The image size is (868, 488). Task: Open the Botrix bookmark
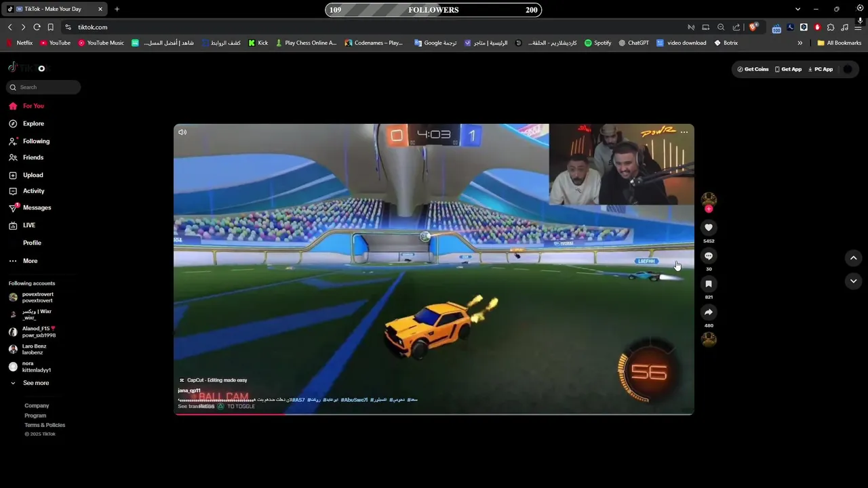point(726,43)
